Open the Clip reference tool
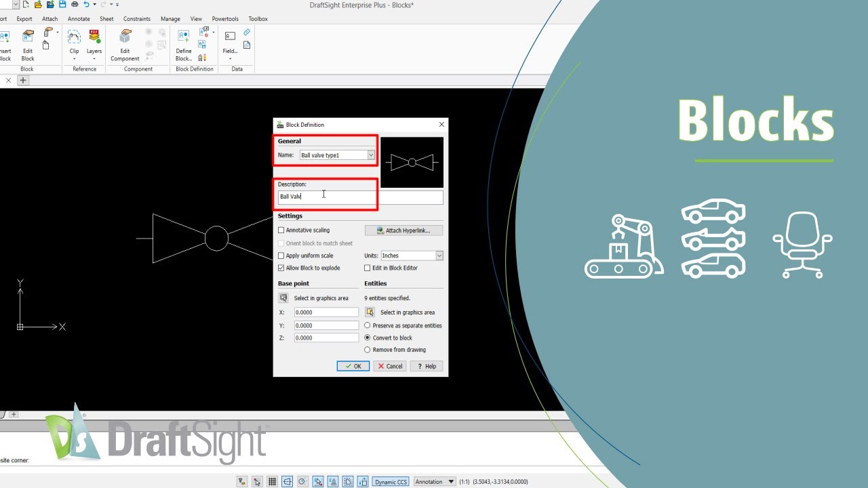This screenshot has height=488, width=868. 74,45
